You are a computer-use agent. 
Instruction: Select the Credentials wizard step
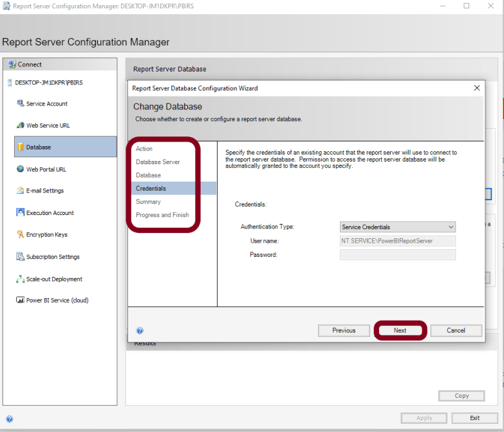(151, 189)
